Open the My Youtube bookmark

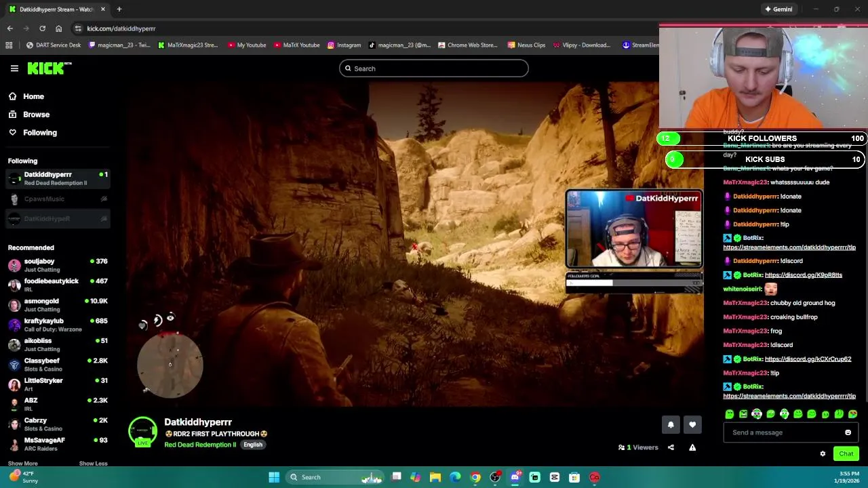(x=247, y=45)
